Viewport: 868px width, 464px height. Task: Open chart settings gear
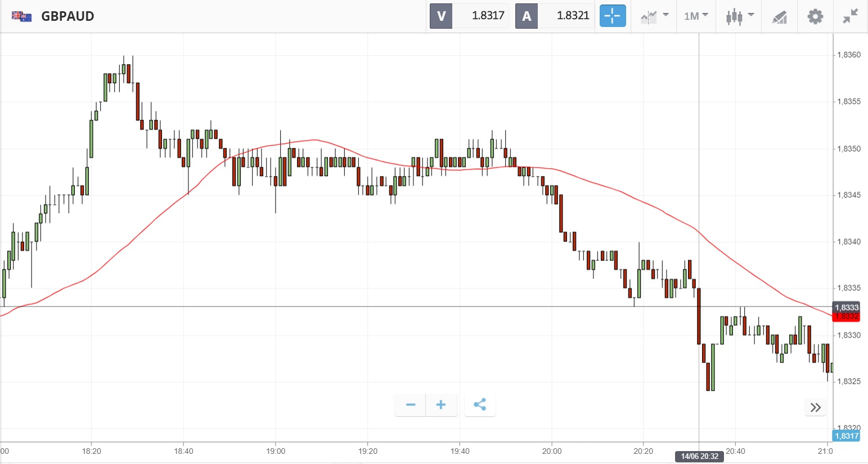(815, 16)
